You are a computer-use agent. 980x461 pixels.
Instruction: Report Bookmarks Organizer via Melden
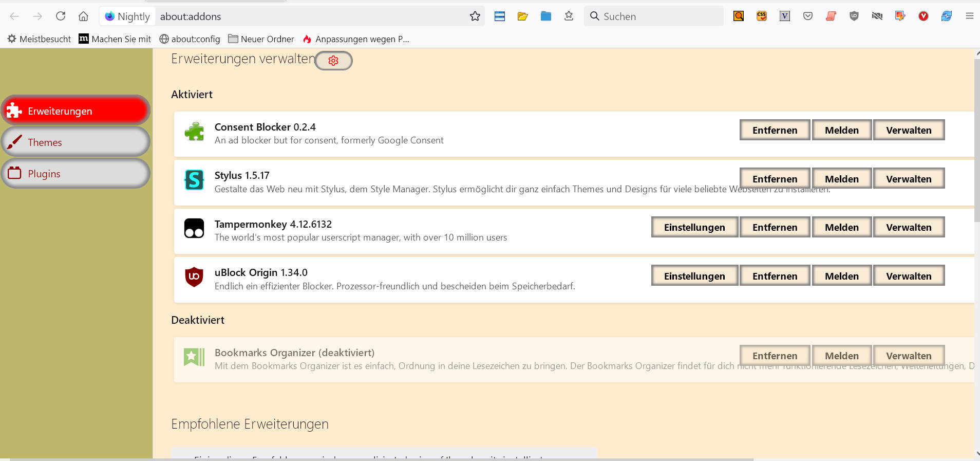tap(842, 355)
